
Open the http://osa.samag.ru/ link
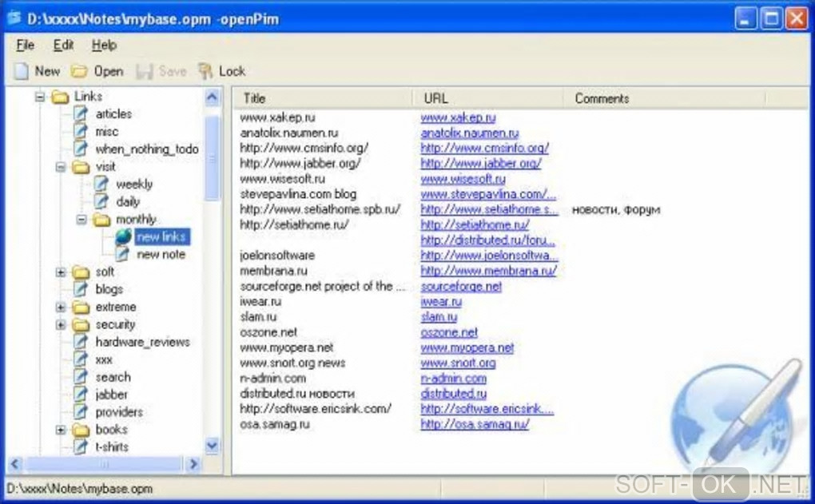point(475,424)
